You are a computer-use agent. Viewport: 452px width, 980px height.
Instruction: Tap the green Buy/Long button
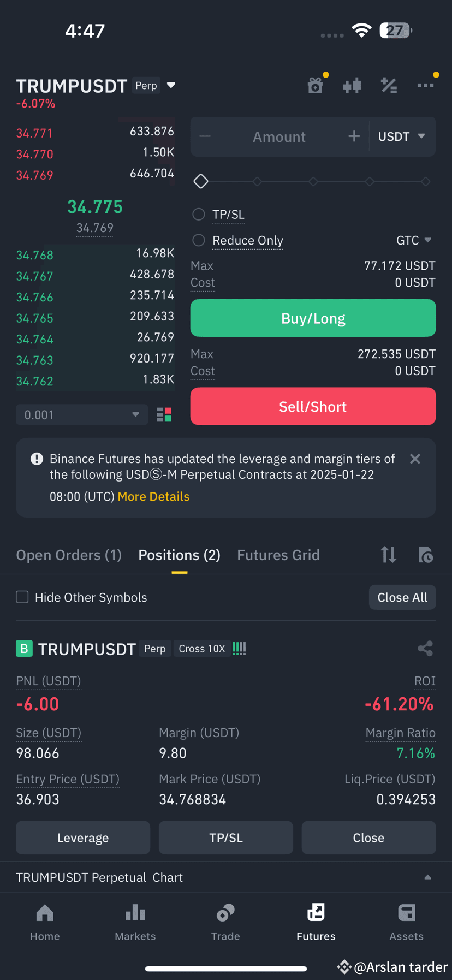click(313, 318)
